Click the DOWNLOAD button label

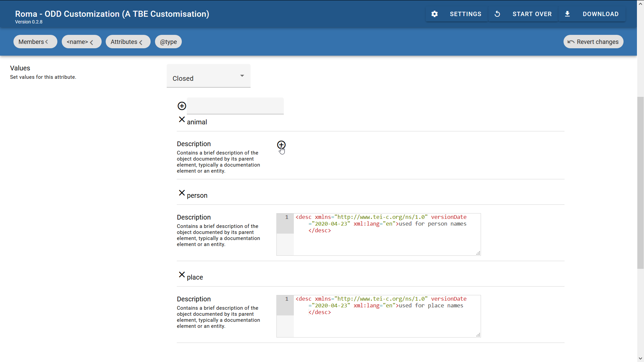(x=600, y=14)
